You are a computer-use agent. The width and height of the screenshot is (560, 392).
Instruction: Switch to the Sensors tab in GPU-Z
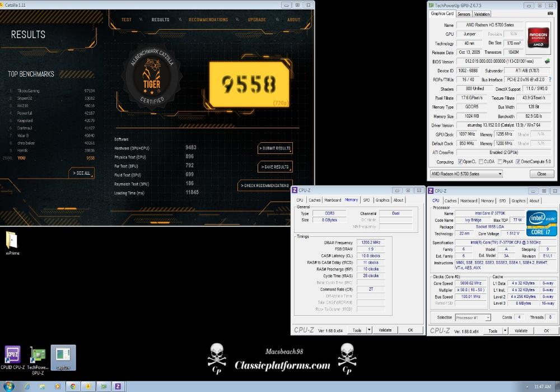(x=464, y=15)
